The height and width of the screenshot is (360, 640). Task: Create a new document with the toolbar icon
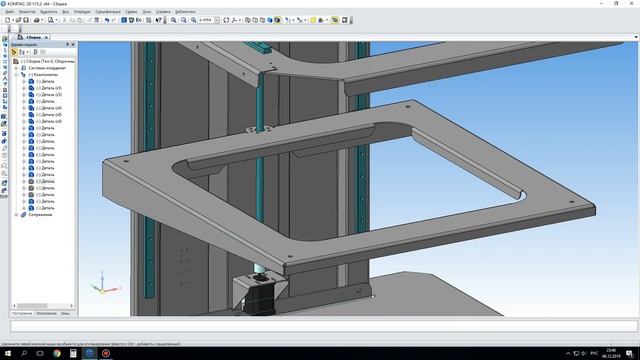7,20
